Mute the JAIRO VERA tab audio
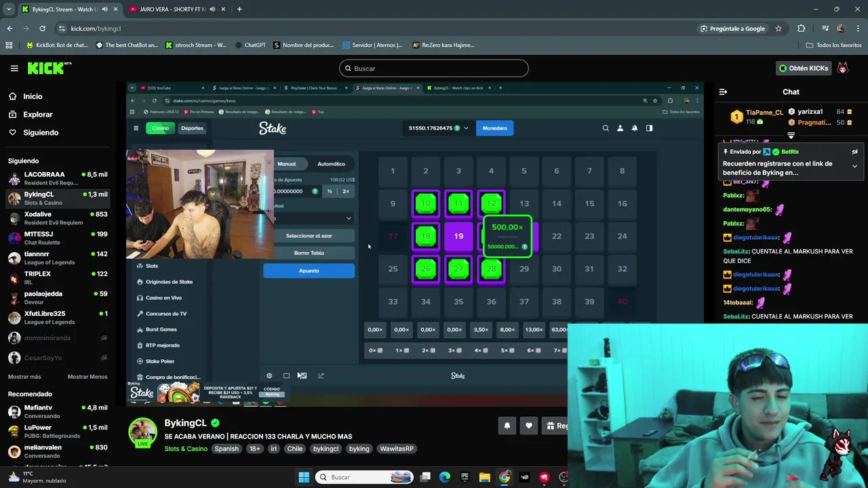The height and width of the screenshot is (488, 868). coord(213,9)
